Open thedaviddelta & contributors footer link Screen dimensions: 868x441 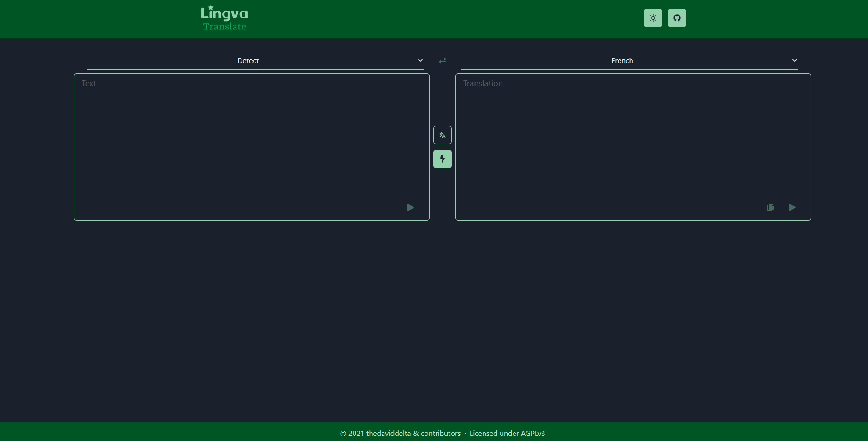click(x=413, y=433)
